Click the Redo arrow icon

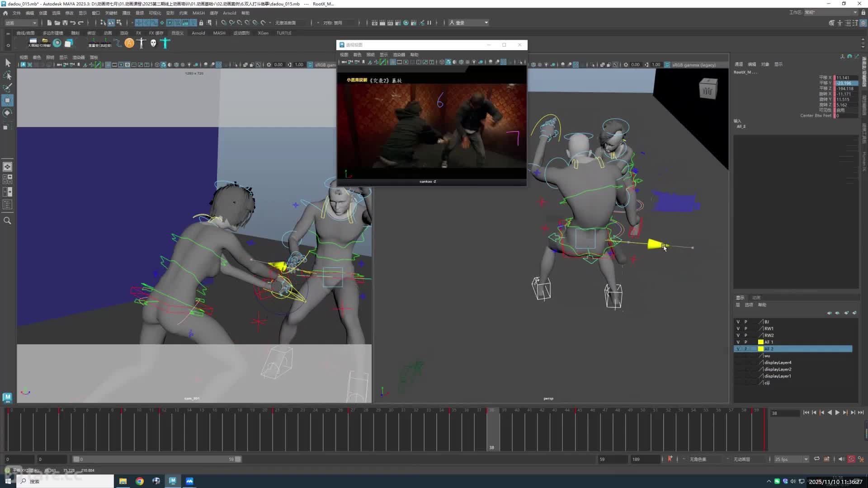pyautogui.click(x=81, y=23)
